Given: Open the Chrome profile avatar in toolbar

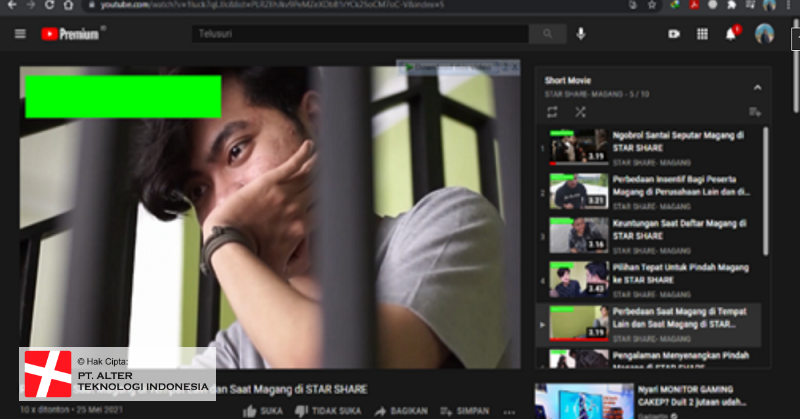Looking at the screenshot, I should (769, 5).
